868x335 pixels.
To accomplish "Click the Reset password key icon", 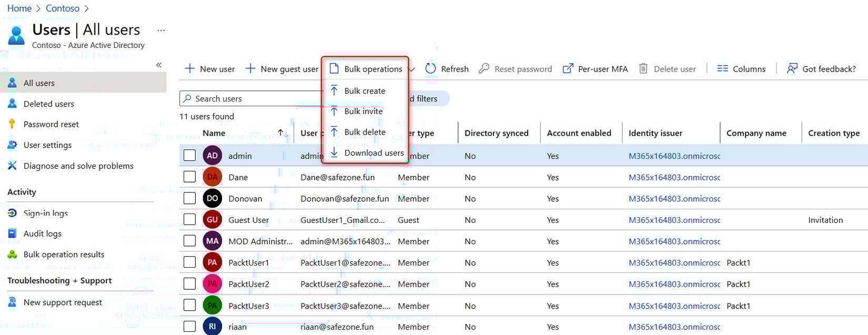I will click(x=484, y=69).
